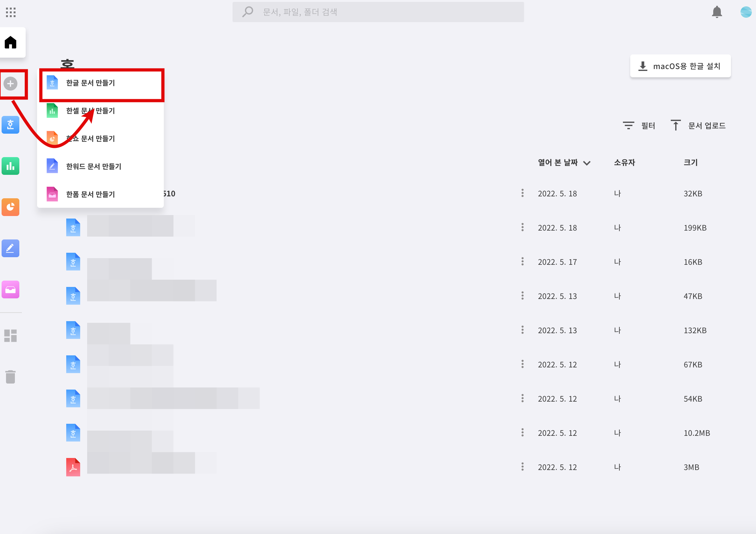The width and height of the screenshot is (756, 534).
Task: Open the 필터 filter option
Action: point(639,125)
